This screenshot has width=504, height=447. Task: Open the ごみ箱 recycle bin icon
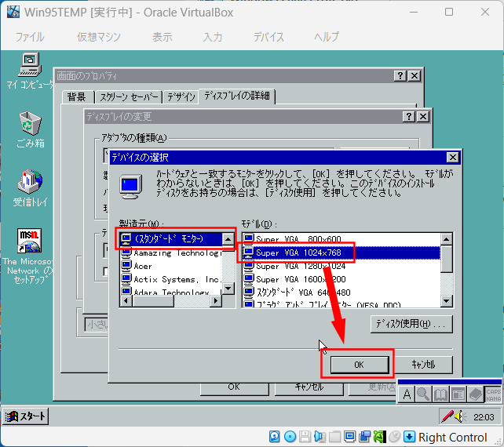pos(30,123)
